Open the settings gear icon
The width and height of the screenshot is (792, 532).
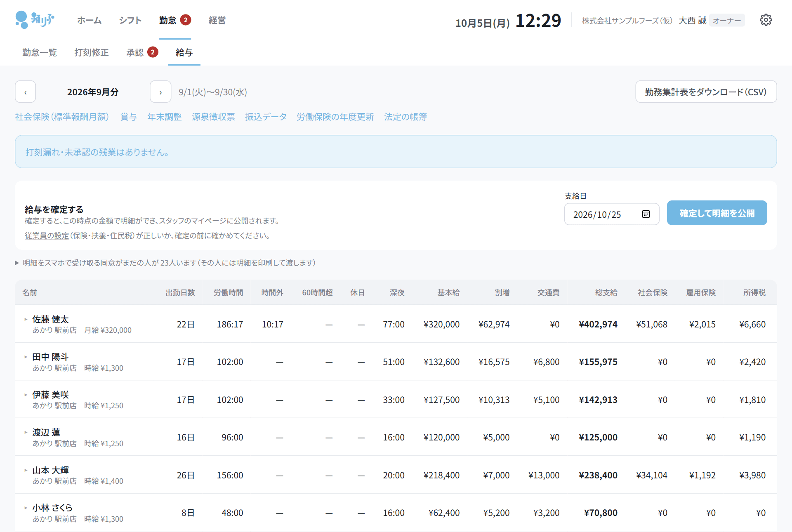tap(766, 20)
